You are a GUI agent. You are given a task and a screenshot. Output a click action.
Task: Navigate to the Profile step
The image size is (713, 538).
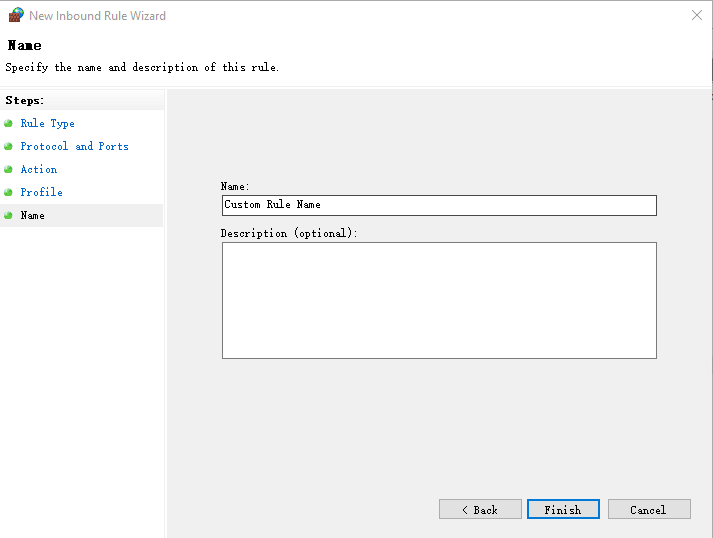point(41,193)
